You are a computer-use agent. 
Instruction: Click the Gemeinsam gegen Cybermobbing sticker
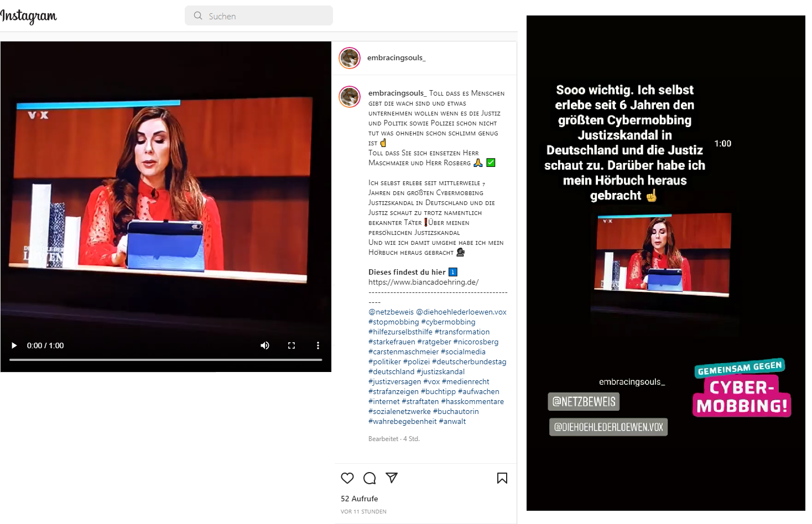[x=741, y=388]
